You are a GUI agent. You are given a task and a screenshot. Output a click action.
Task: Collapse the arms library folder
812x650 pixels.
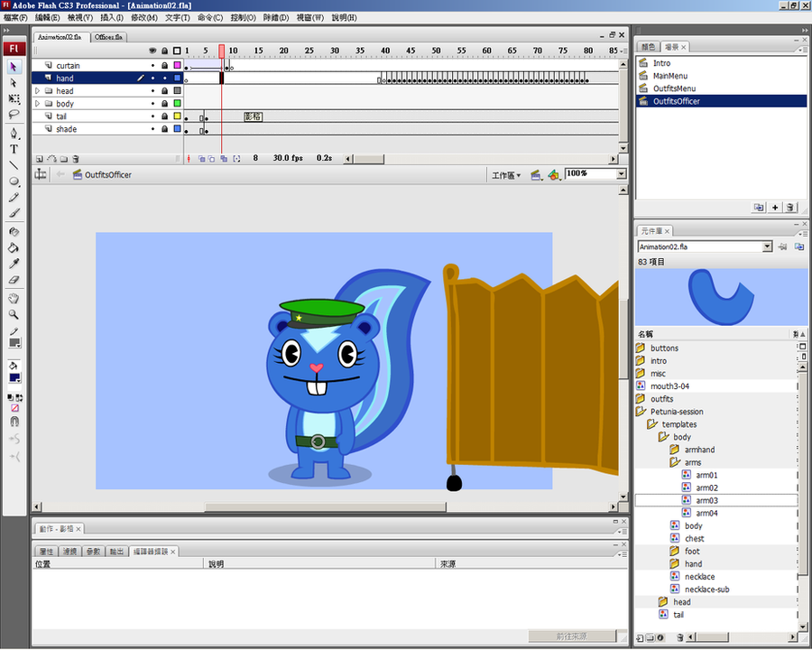click(674, 462)
